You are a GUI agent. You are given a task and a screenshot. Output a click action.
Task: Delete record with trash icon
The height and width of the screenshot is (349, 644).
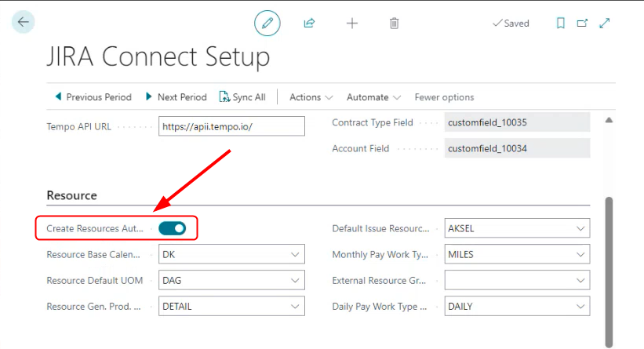(x=395, y=24)
